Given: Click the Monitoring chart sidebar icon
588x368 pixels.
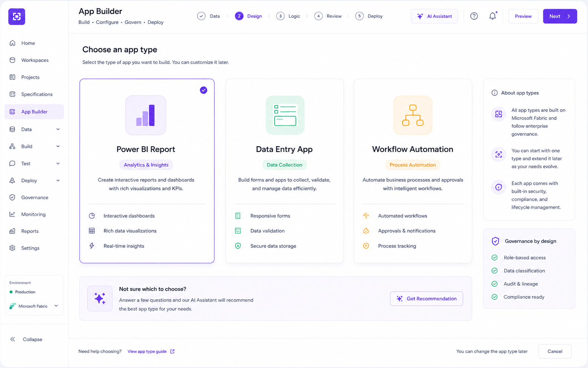Looking at the screenshot, I should [x=13, y=214].
